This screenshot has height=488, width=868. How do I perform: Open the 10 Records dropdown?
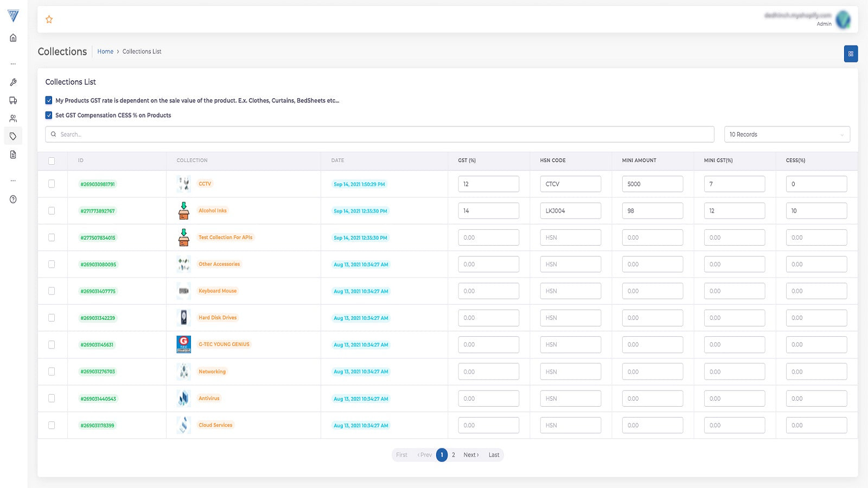(787, 134)
